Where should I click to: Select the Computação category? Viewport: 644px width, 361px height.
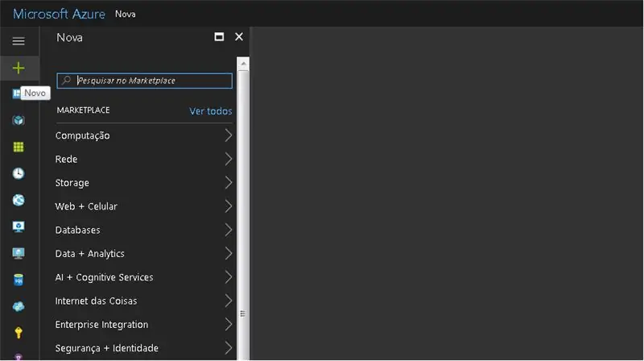144,135
